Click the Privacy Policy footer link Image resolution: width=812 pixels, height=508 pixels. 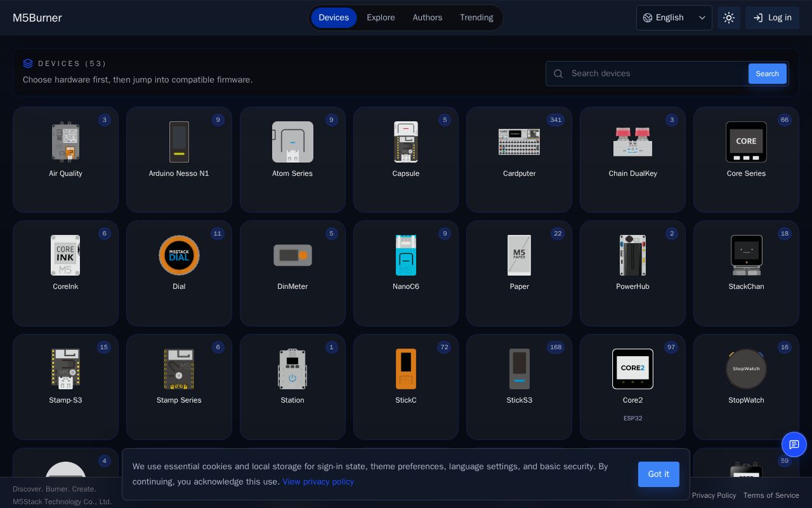(714, 495)
